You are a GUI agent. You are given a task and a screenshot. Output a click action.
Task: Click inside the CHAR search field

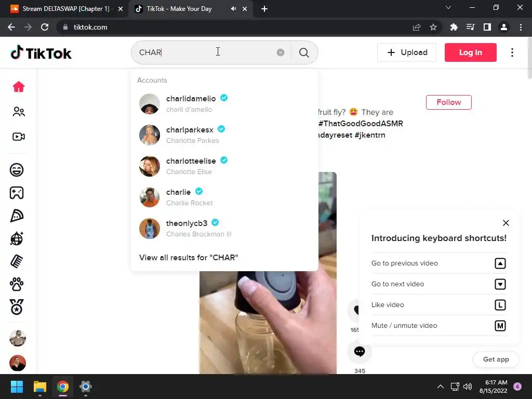point(207,52)
